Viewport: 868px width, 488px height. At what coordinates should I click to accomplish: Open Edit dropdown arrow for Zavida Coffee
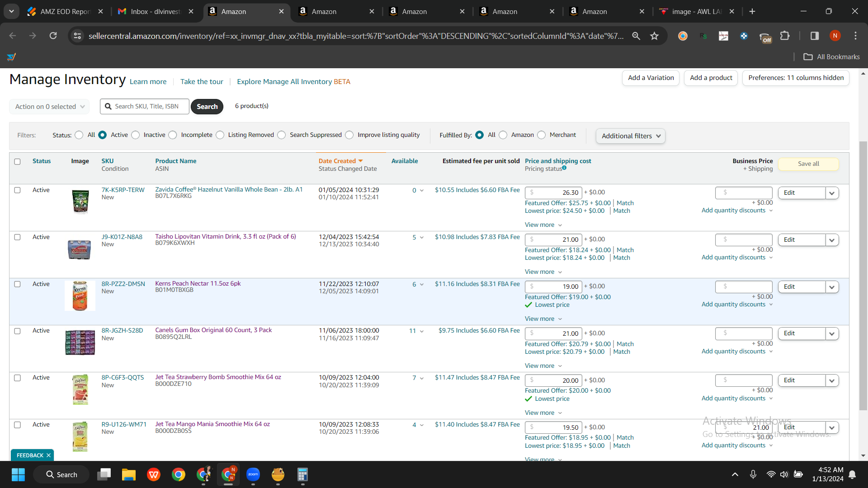coord(832,193)
